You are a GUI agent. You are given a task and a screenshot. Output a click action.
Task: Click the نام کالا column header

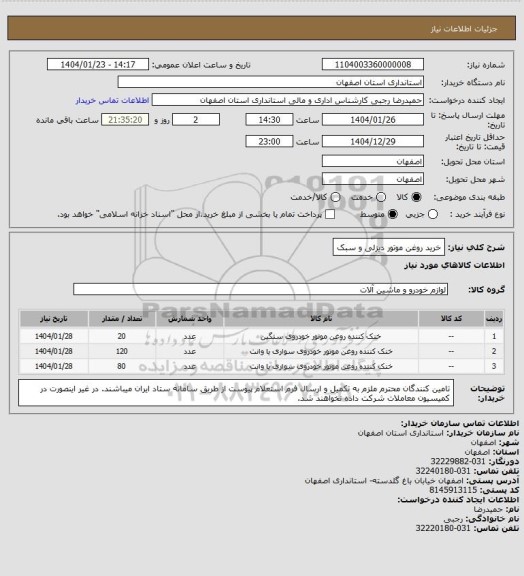321,319
